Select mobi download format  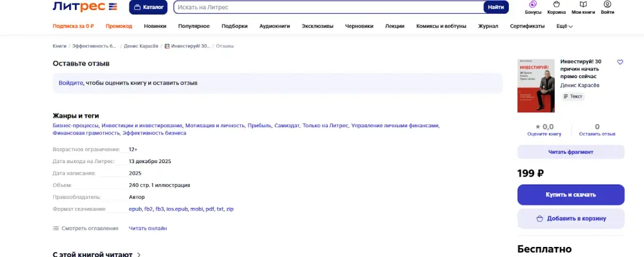coord(196,209)
